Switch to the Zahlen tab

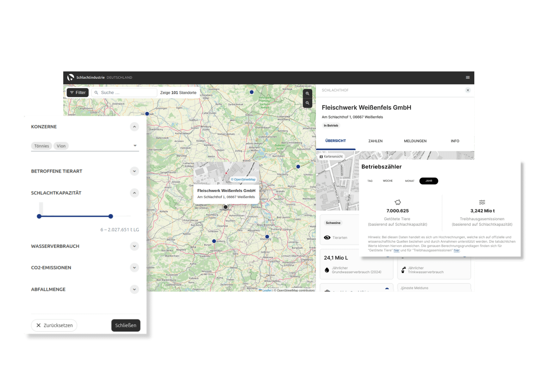point(375,141)
